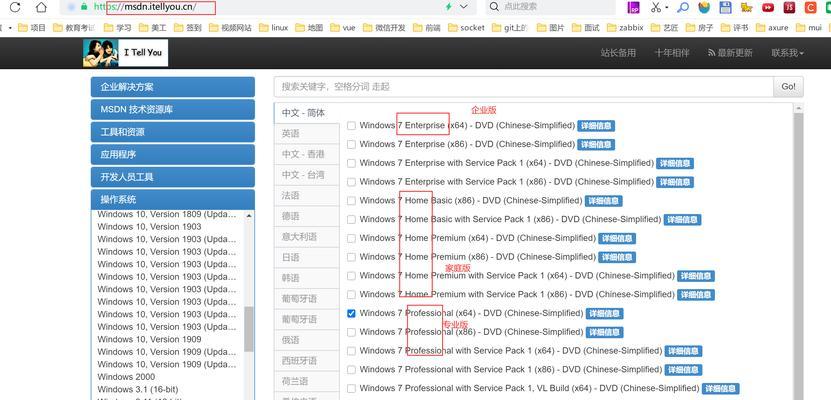Expand the MSDN 技术资源库 panel

(x=173, y=110)
